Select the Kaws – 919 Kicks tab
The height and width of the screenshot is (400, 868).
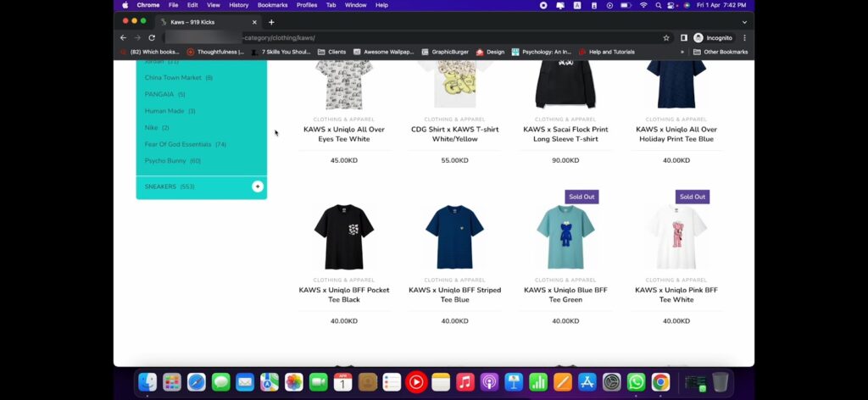(209, 22)
